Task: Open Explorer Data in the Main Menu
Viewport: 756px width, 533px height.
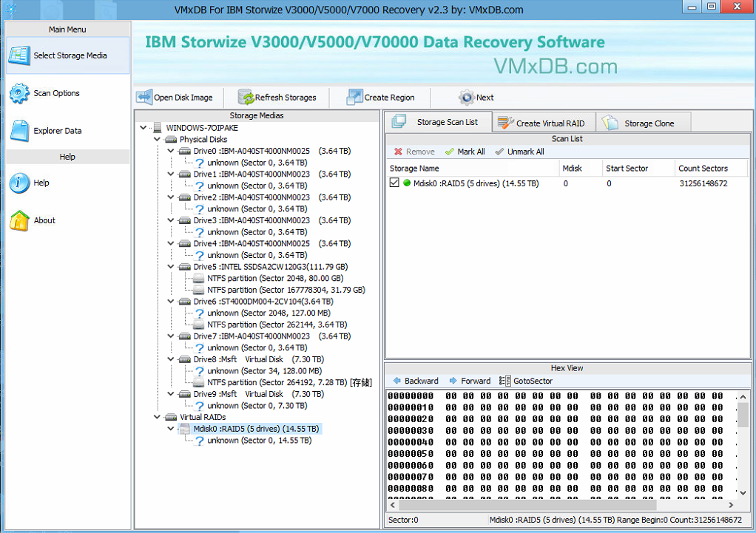Action: [67, 131]
